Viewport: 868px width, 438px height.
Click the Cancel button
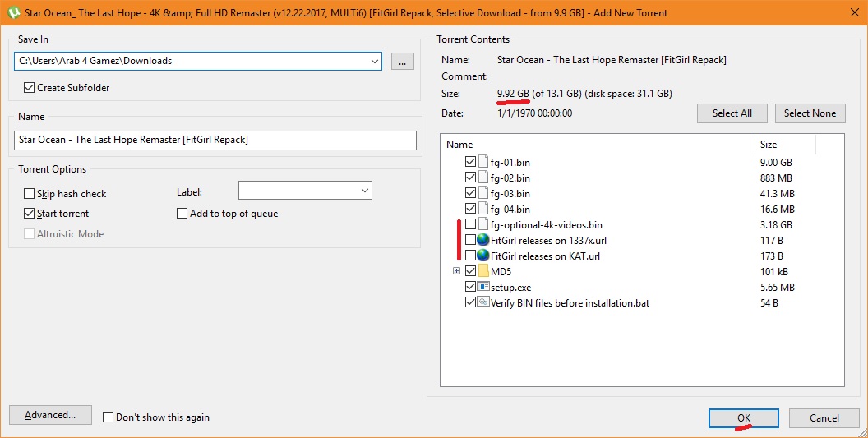(x=824, y=418)
